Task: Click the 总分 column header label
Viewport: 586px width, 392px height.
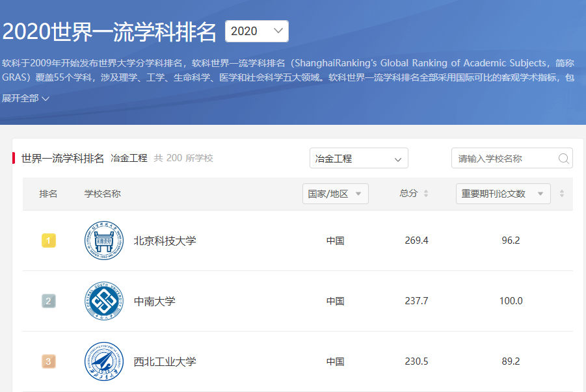Action: [x=408, y=193]
